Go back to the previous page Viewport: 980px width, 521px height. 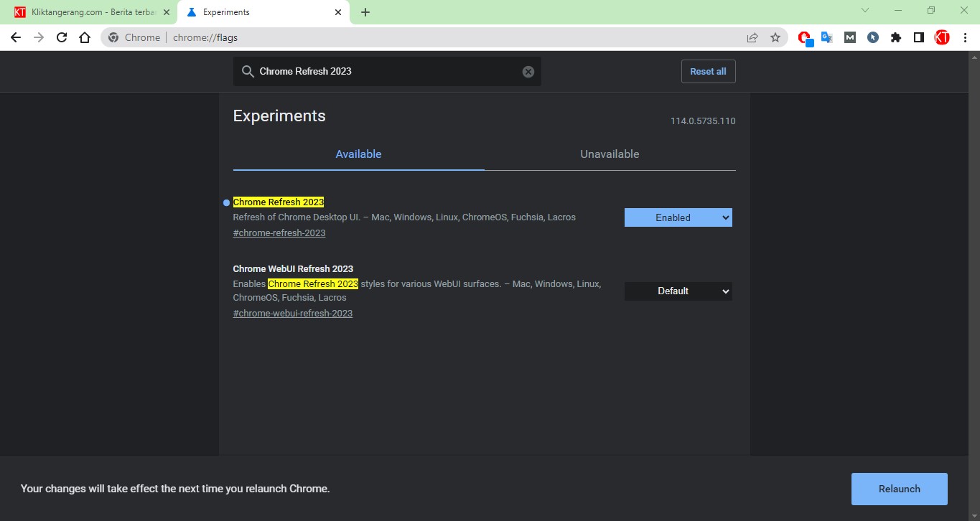coord(16,38)
